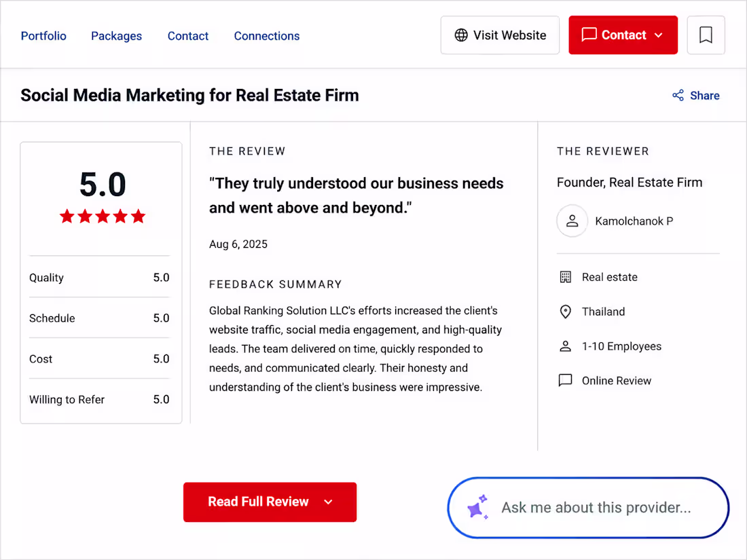The image size is (747, 560).
Task: Open the Contact button dropdown chevron
Action: tap(659, 35)
